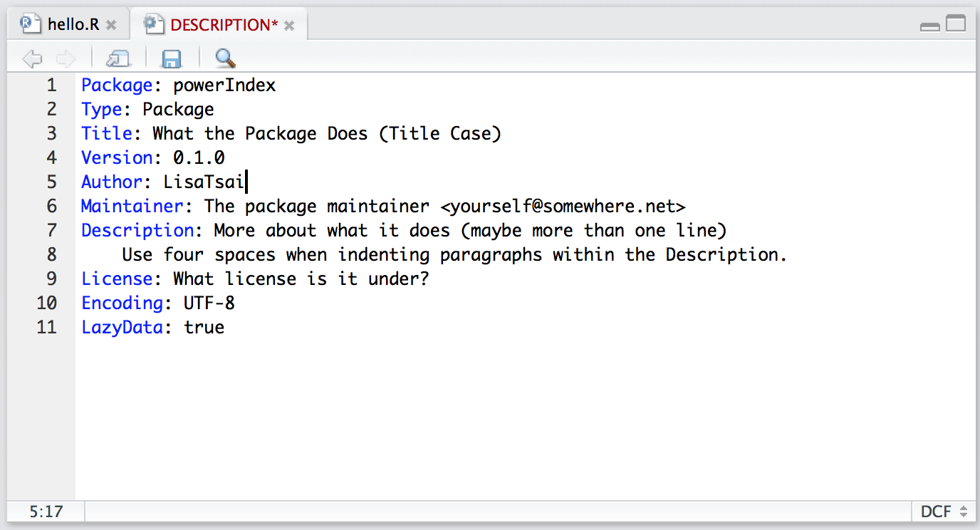Click the show in new window icon
The width and height of the screenshot is (980, 530).
[x=118, y=58]
